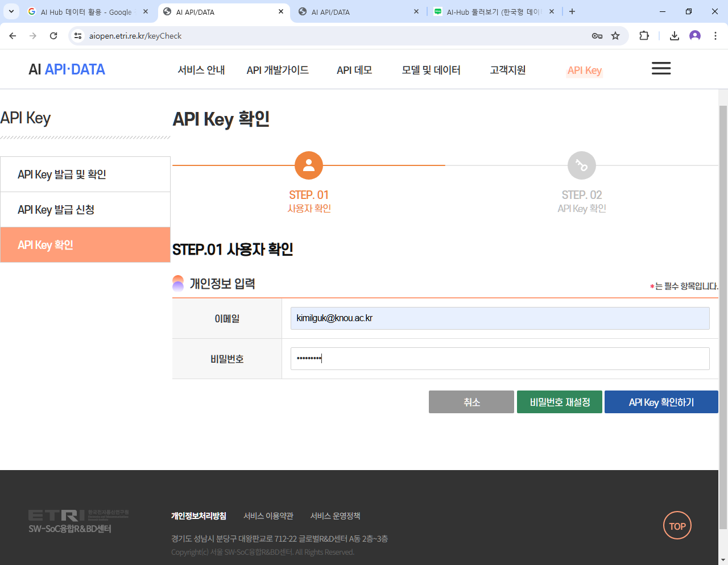The height and width of the screenshot is (565, 728).
Task: Select API Key 발급 신청 sidebar item
Action: click(85, 210)
